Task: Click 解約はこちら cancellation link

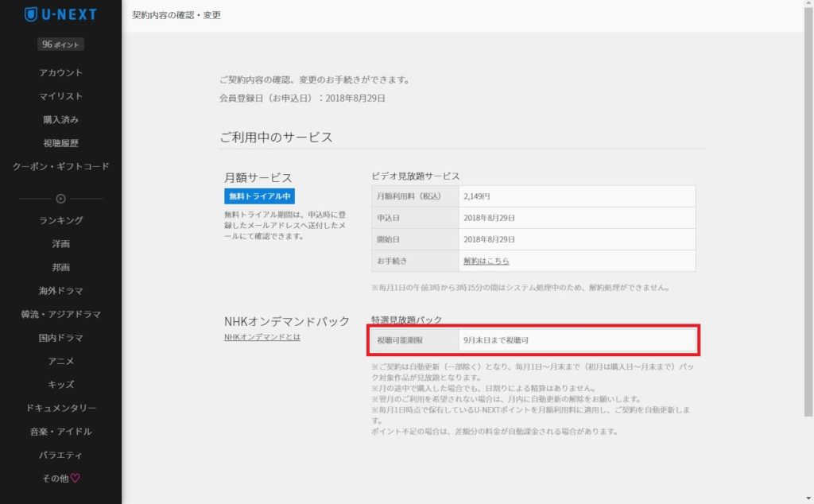Action: (486, 261)
